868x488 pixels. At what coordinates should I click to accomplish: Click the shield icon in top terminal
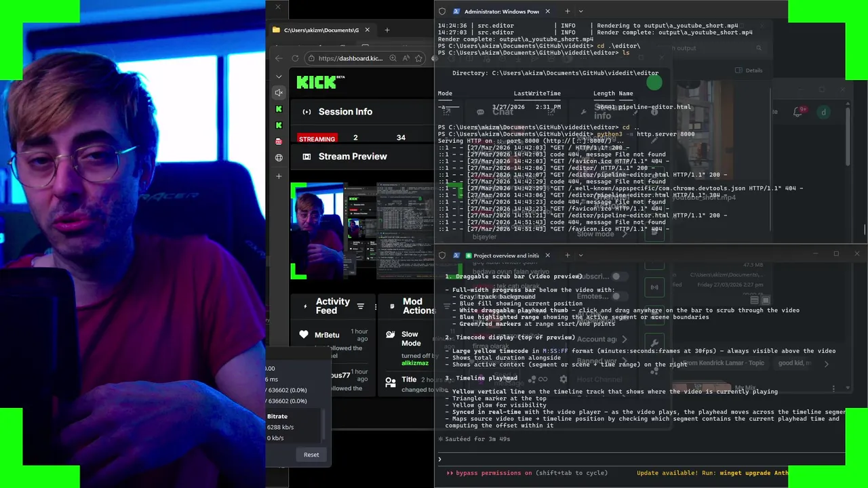[x=442, y=12]
